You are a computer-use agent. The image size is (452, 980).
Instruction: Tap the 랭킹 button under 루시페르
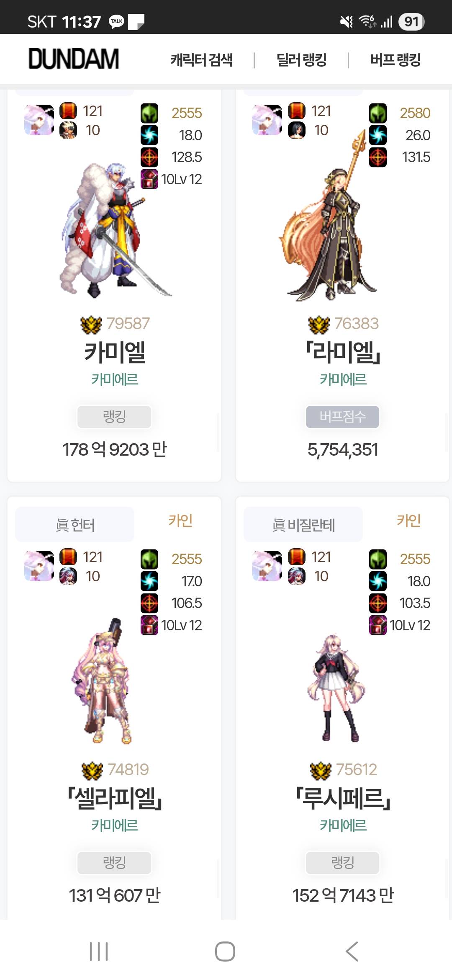click(x=343, y=863)
